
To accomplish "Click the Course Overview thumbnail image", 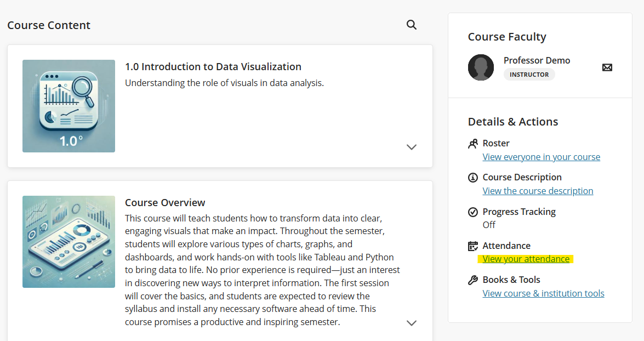I will [x=69, y=242].
